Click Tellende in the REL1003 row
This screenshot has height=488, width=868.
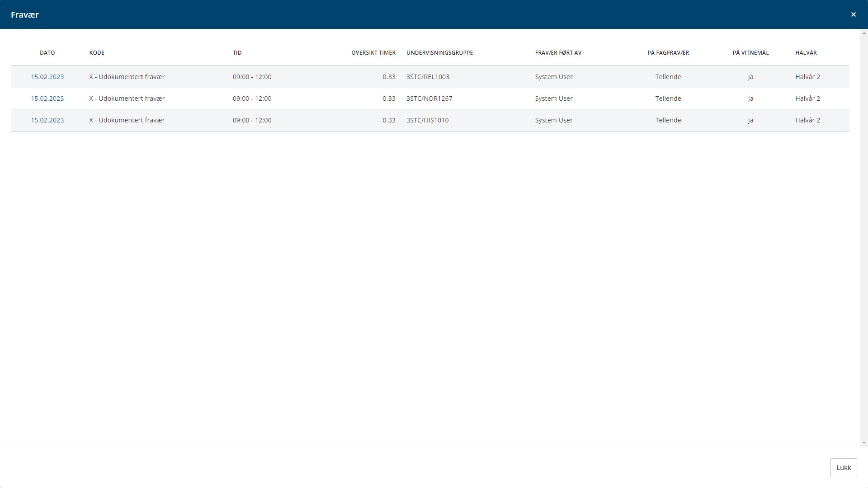pos(668,77)
